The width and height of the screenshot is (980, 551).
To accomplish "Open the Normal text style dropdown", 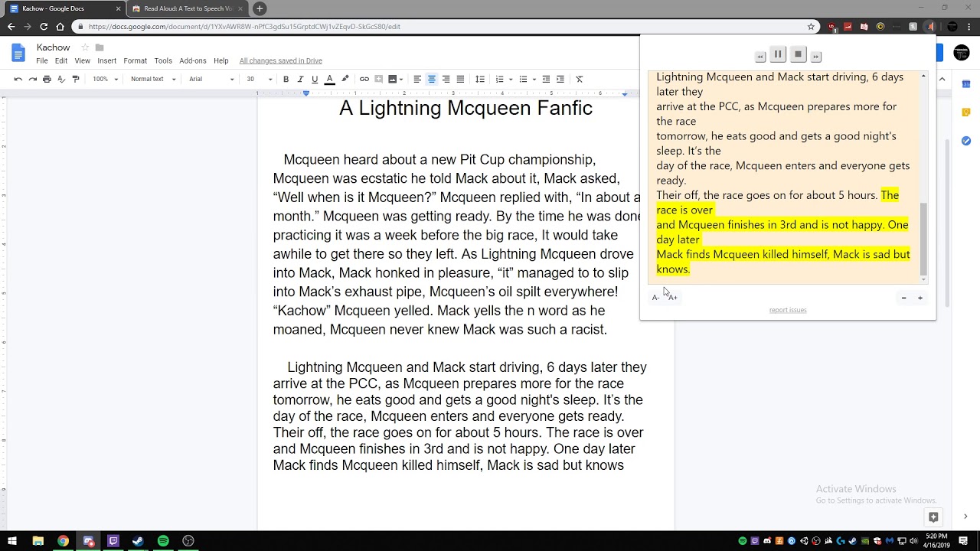I will pos(153,79).
